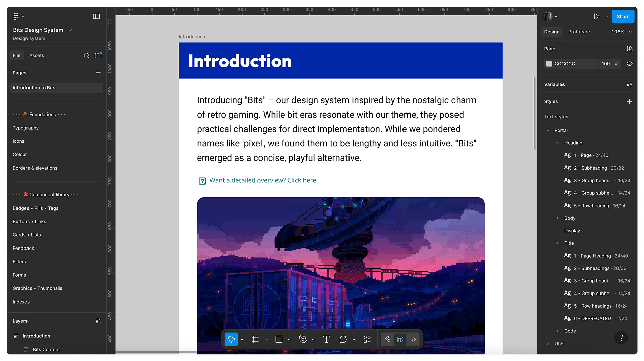Open the Figma main menu icon
Image resolution: width=644 pixels, height=361 pixels.
tap(16, 16)
